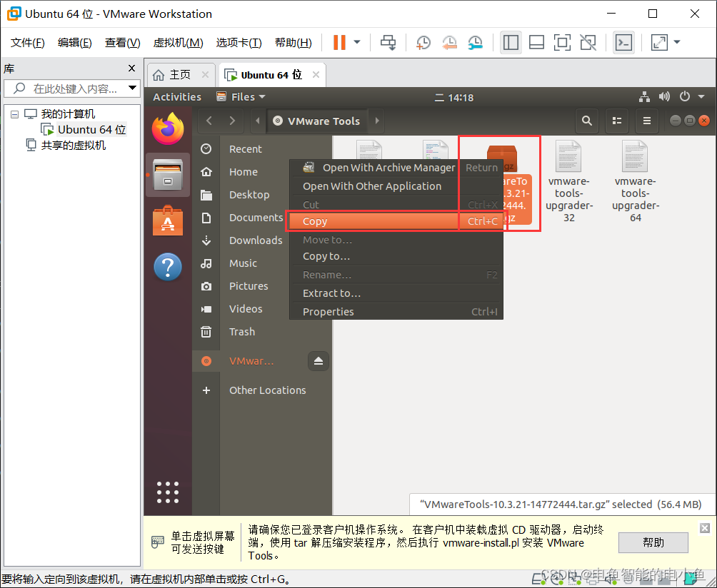Click Activities in Ubuntu top bar
The height and width of the screenshot is (588, 717).
tap(177, 97)
